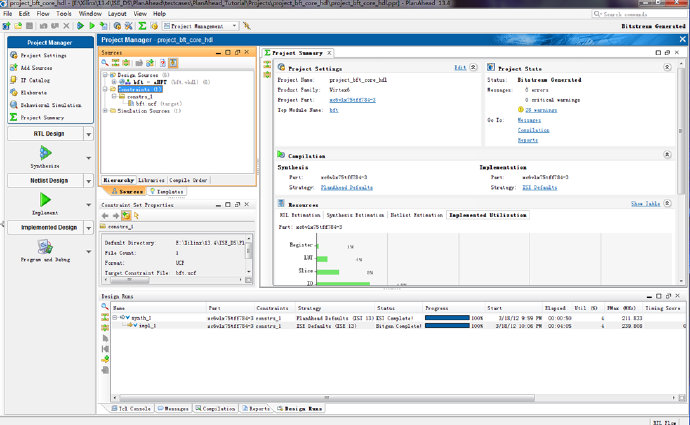The height and width of the screenshot is (425, 690).
Task: Click the save project icon in main toolbar
Action: coord(29,26)
